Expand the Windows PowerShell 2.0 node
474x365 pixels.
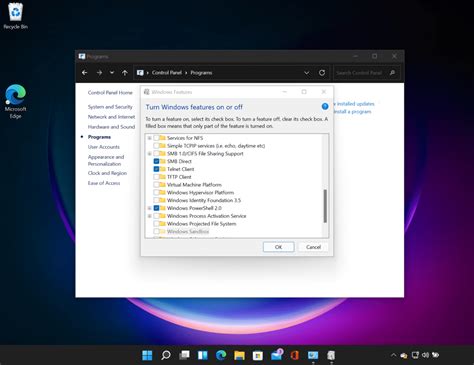coord(150,208)
